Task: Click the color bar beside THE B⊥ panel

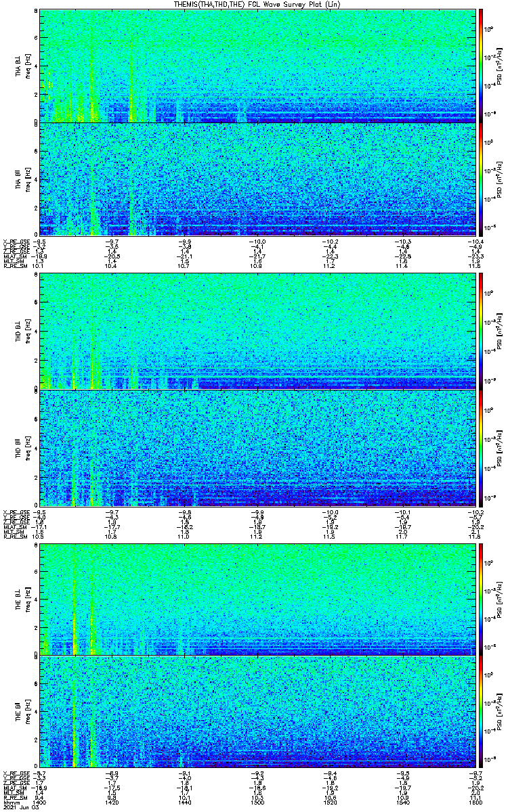Action: 482,598
